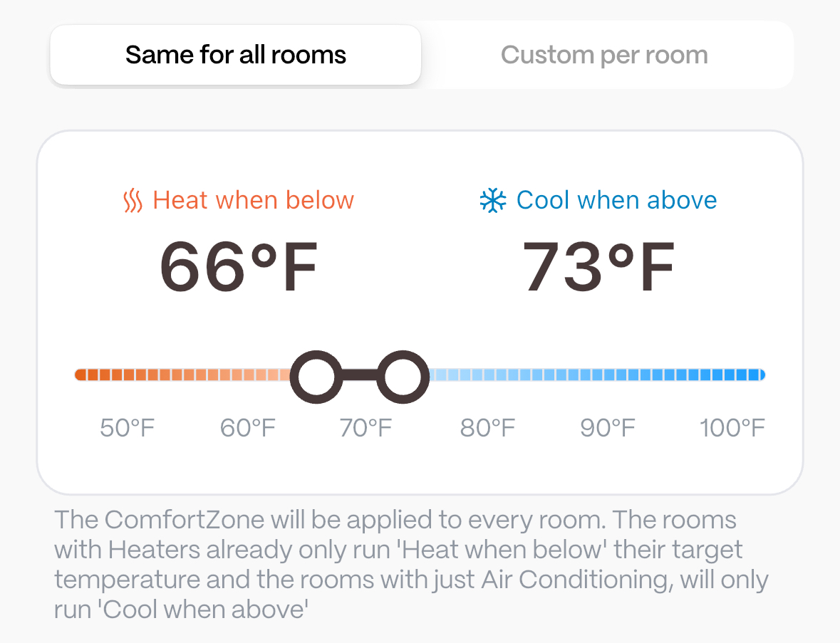The height and width of the screenshot is (643, 840).
Task: Select the 'Same for all rooms' tab
Action: [x=236, y=55]
